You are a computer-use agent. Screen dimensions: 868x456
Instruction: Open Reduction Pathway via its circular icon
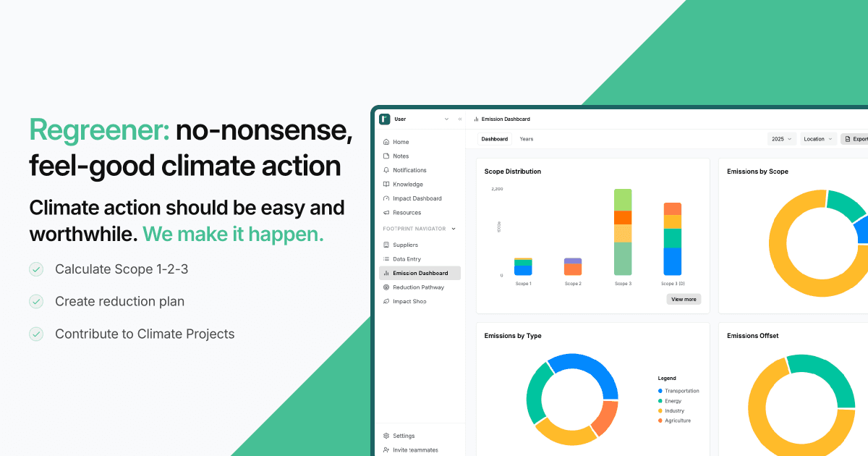click(386, 287)
